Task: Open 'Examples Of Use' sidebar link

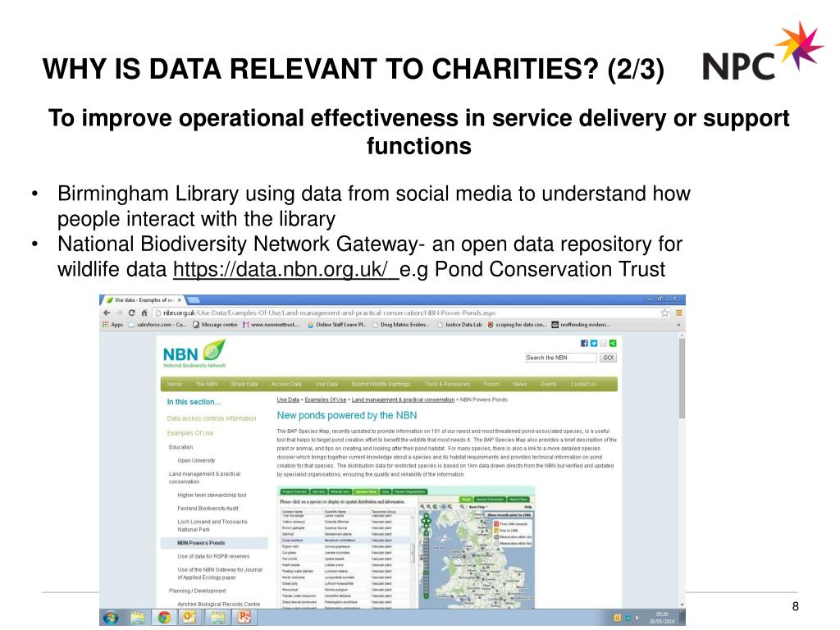Action: pos(189,433)
